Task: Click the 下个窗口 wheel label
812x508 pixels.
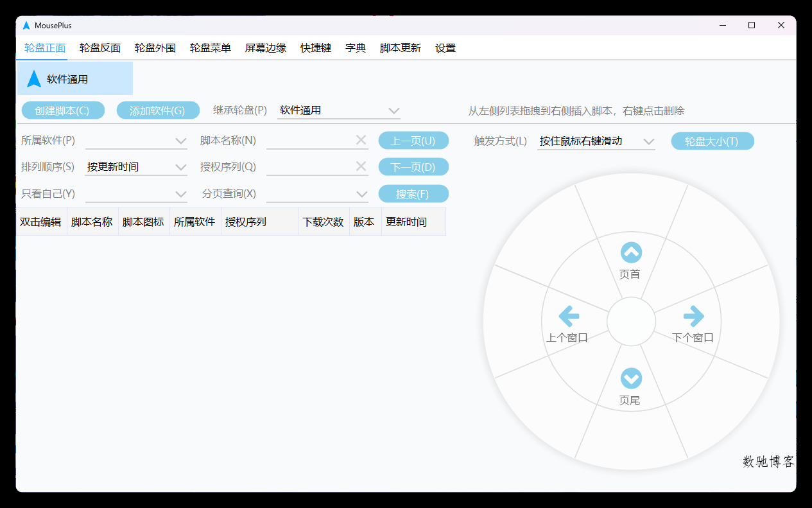Action: 693,337
